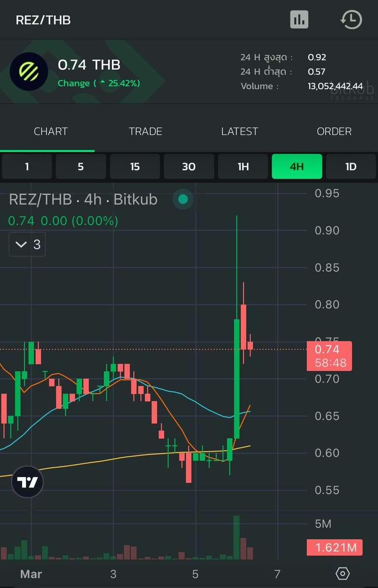Click the 0.55 price axis label
Screen dimensions: 378x588
point(327,490)
